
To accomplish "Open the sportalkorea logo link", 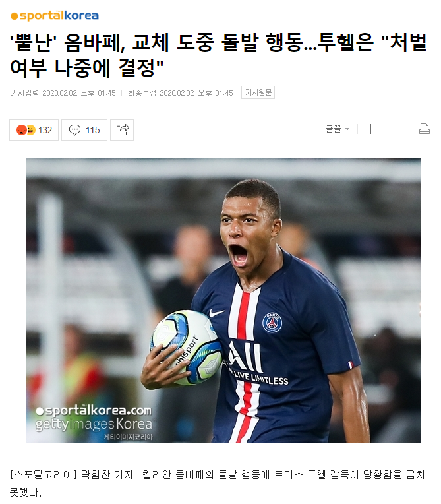I will point(54,15).
